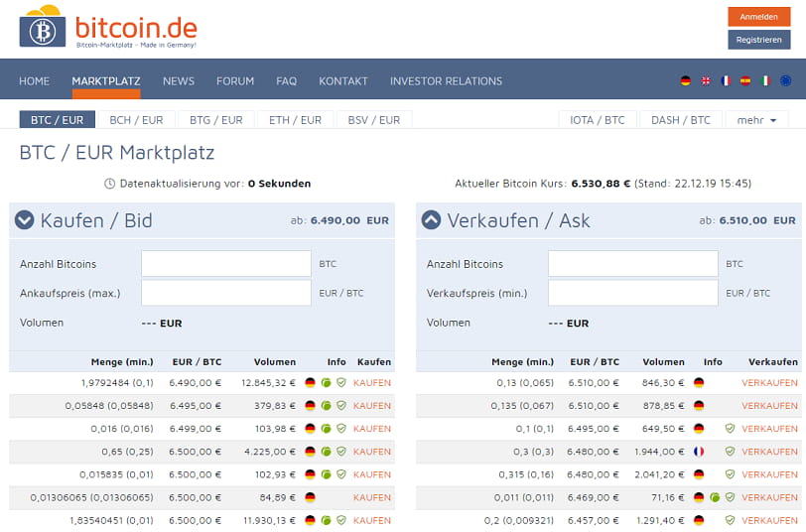Open the MARKTPLATZ menu item
The image size is (806, 532).
coord(106,81)
